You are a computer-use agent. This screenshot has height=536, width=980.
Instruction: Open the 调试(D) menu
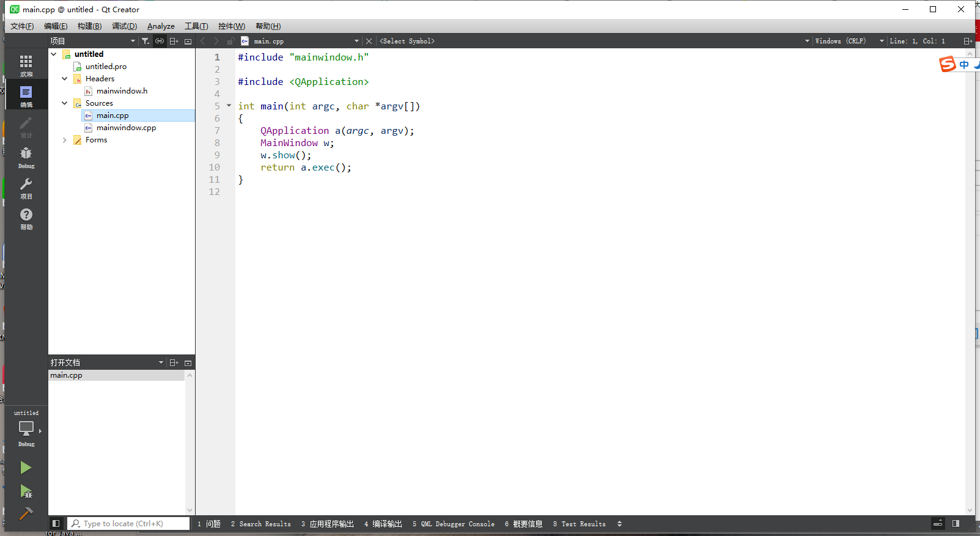click(124, 26)
